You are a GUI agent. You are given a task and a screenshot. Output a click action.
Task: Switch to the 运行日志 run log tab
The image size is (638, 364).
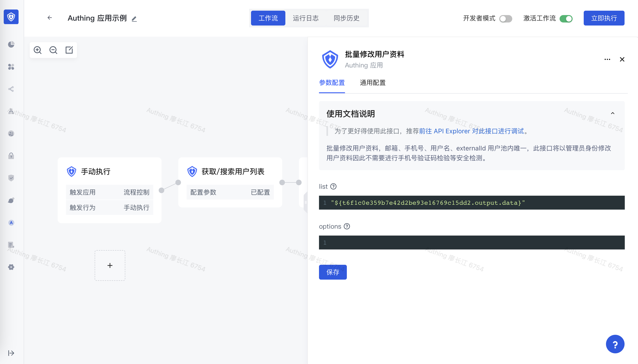point(306,18)
